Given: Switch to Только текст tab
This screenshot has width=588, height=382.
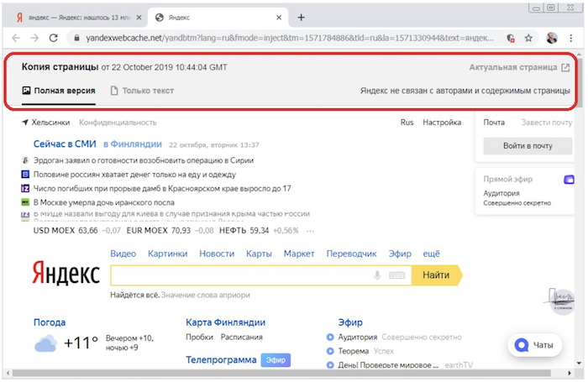Looking at the screenshot, I should pyautogui.click(x=142, y=91).
